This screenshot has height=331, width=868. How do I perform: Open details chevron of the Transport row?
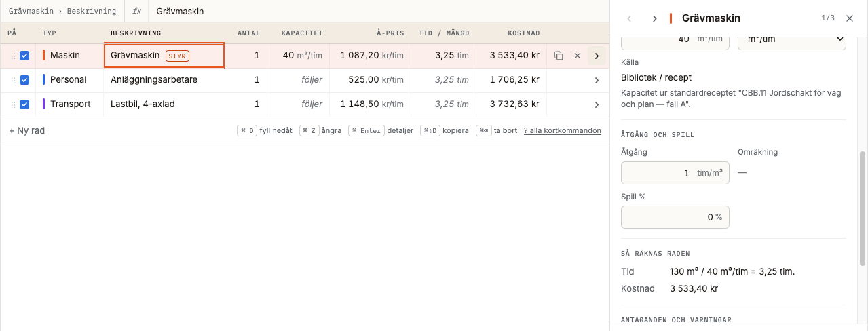(x=597, y=104)
